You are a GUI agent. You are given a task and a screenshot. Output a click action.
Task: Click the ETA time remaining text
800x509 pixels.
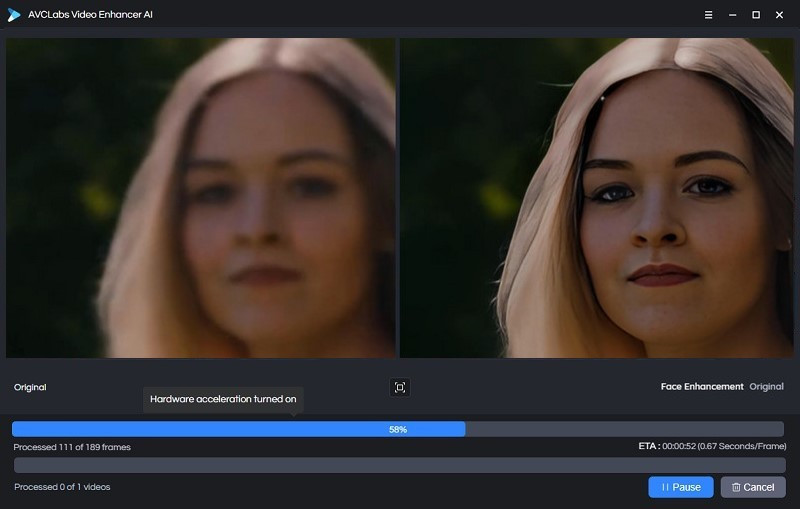tap(712, 446)
